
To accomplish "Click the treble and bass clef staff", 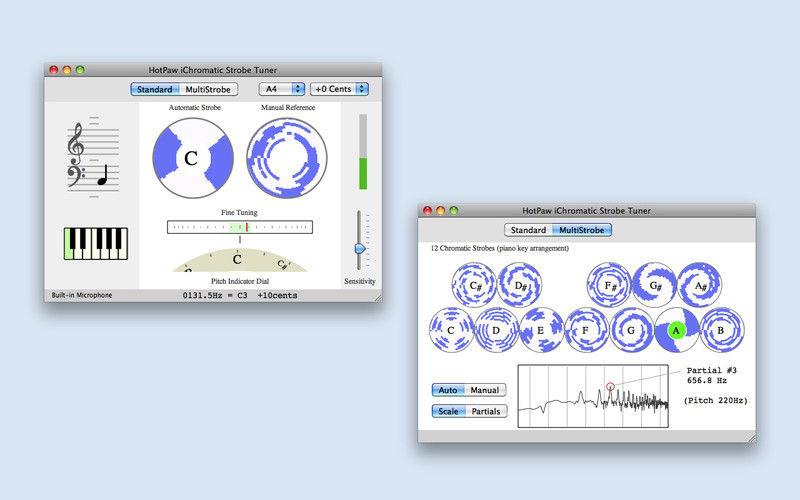I will [x=93, y=157].
